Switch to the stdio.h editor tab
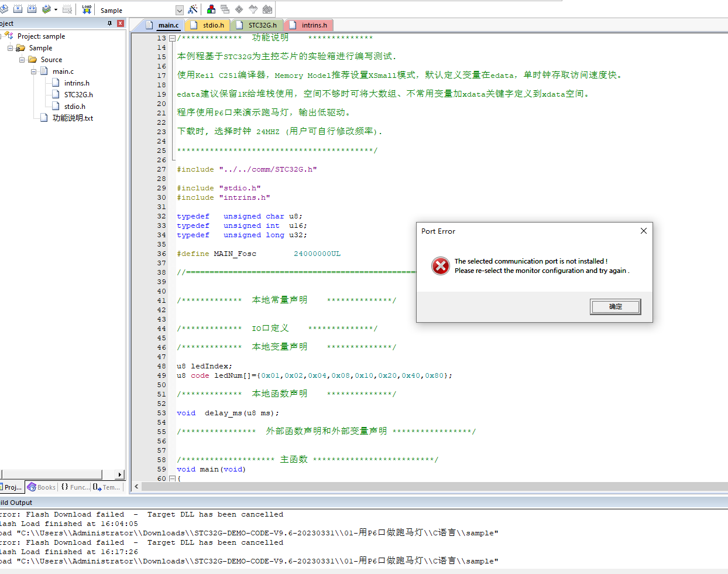This screenshot has height=574, width=728. tap(208, 25)
